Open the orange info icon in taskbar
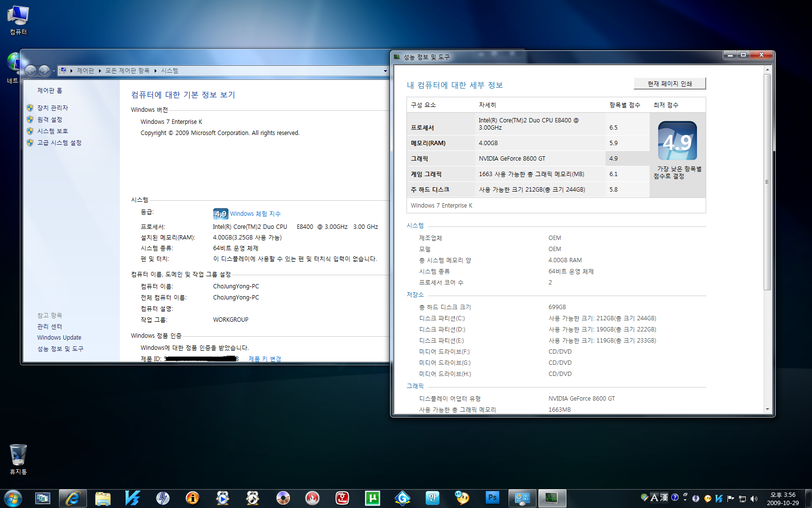812x508 pixels. pos(192,498)
